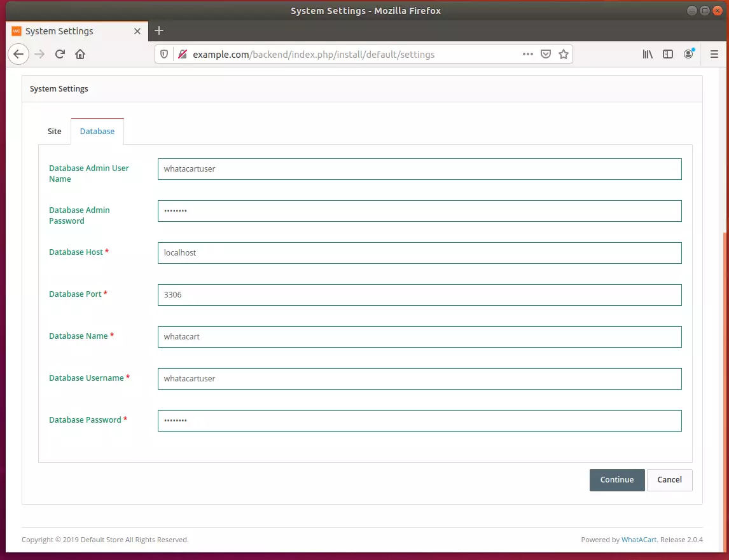Select the Database tab
Viewport: 729px width, 560px height.
pos(97,132)
